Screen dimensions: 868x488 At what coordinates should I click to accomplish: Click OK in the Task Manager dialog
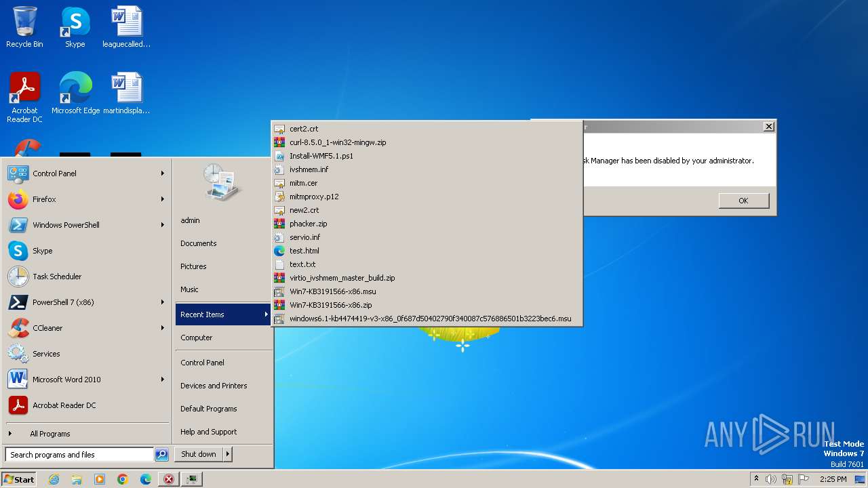[744, 201]
